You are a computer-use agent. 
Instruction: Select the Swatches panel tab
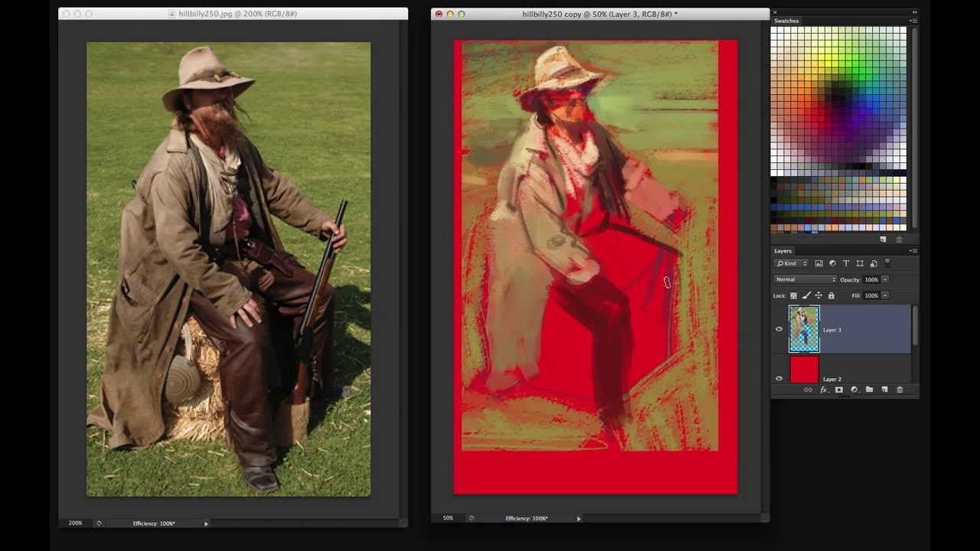coord(786,21)
